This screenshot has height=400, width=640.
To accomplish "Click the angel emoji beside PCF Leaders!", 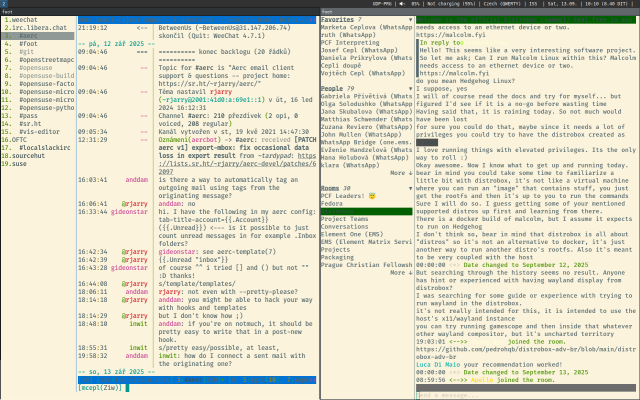I will point(372,196).
